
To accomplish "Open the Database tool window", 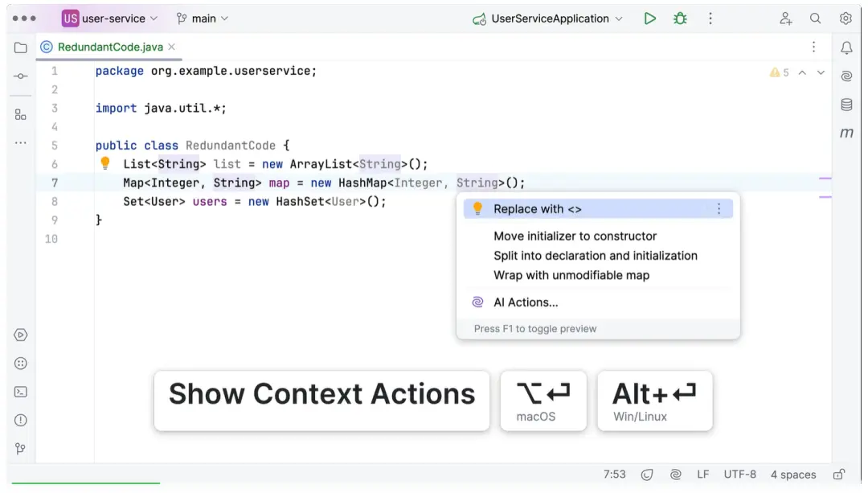I will click(846, 105).
